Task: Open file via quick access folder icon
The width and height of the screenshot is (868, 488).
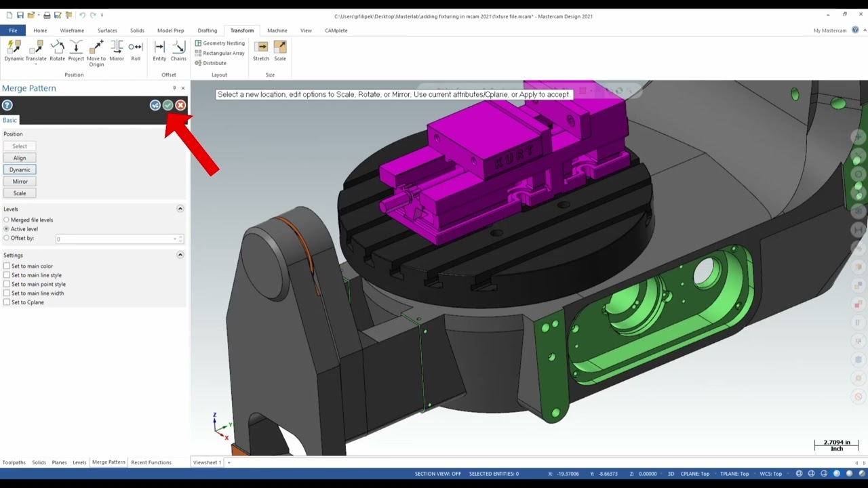Action: pyautogui.click(x=31, y=15)
